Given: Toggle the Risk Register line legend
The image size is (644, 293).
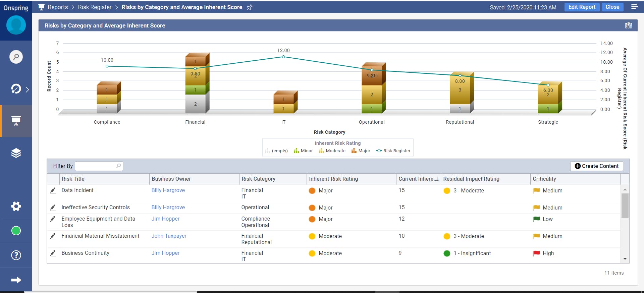Looking at the screenshot, I should click(393, 151).
